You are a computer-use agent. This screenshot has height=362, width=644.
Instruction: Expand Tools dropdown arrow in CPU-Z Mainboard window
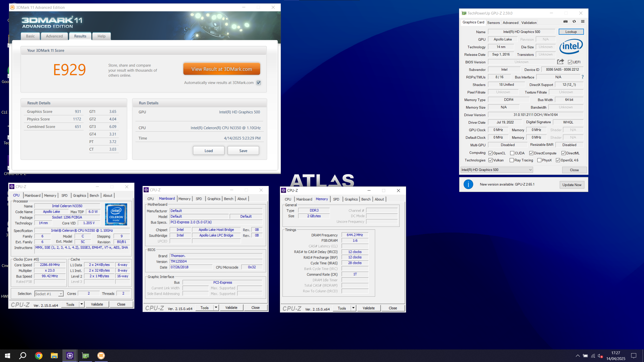[216, 307]
